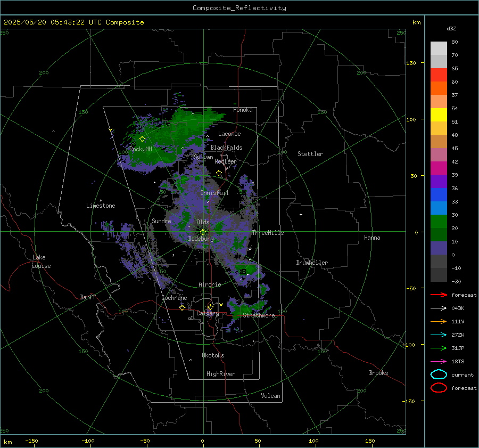Select the bright green 20-30 dBZ swatch
Viewport: 479px width, 448px height.
pos(439,222)
